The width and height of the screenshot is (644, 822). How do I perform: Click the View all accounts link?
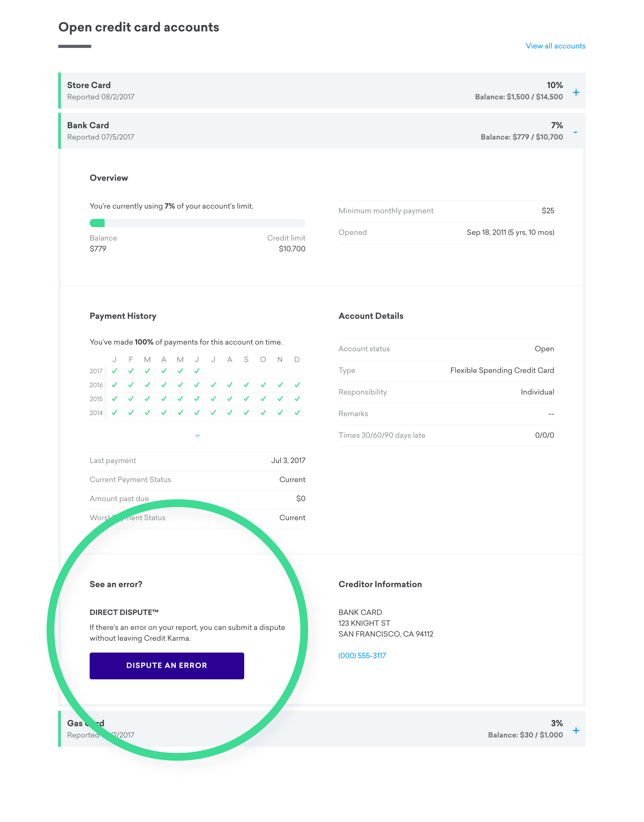click(x=555, y=46)
